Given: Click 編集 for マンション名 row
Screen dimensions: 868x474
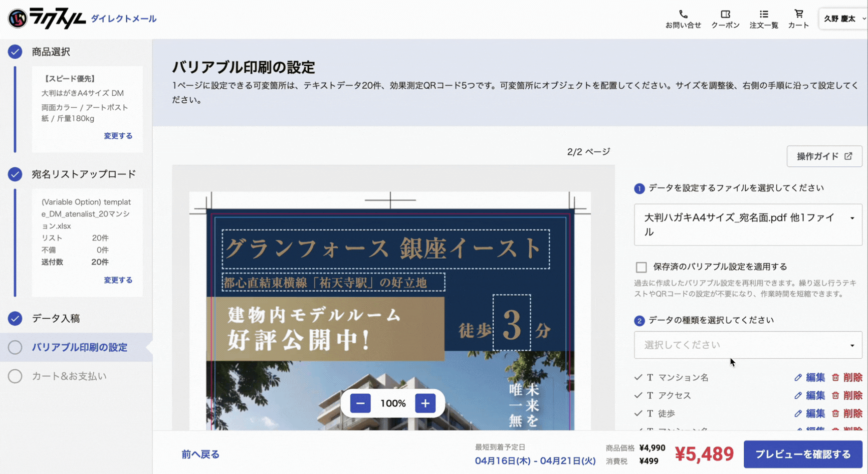Looking at the screenshot, I should (815, 377).
